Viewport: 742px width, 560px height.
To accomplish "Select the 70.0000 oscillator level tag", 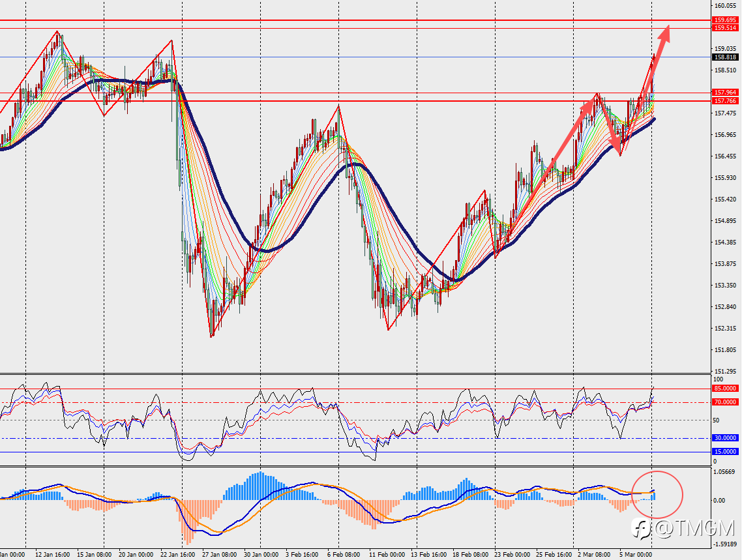I will click(x=725, y=402).
